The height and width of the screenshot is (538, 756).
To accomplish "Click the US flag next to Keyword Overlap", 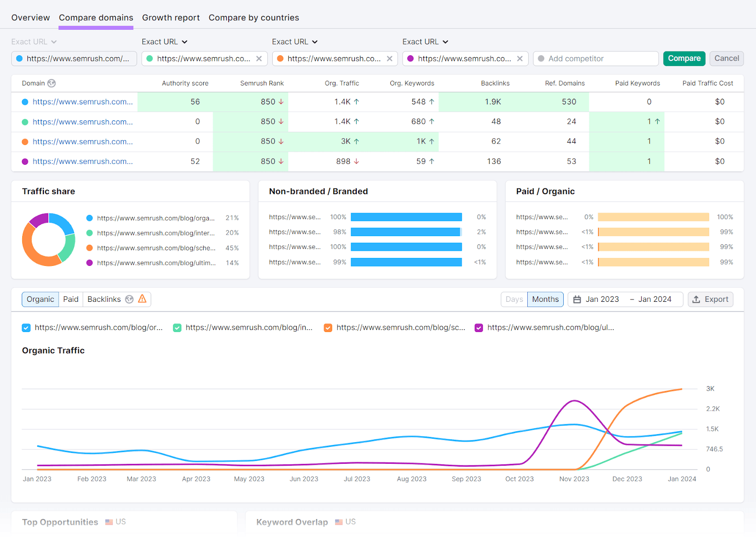I will 338,522.
